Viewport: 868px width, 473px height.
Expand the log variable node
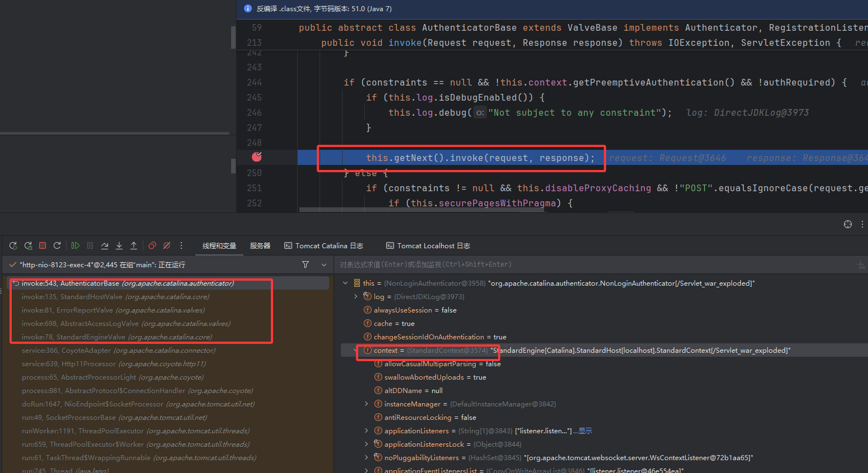pyautogui.click(x=356, y=297)
